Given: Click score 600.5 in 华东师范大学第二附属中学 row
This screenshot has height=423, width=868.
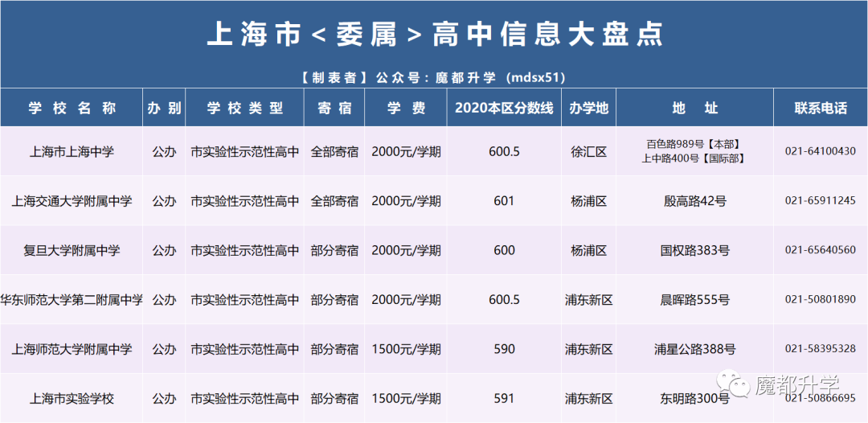Looking at the screenshot, I should [x=504, y=300].
